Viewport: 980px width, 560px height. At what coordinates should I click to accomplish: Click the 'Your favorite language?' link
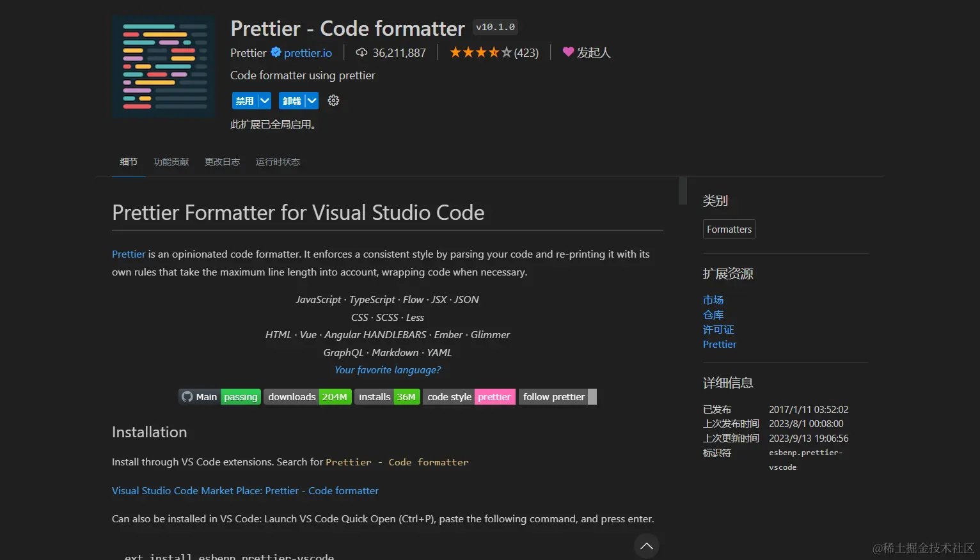(388, 369)
